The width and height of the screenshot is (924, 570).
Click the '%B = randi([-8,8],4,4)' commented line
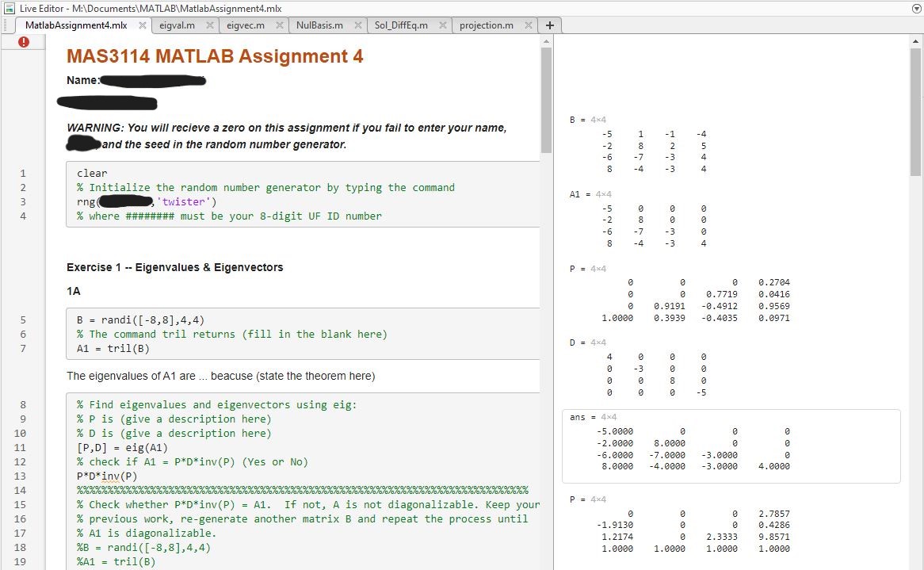pos(143,548)
